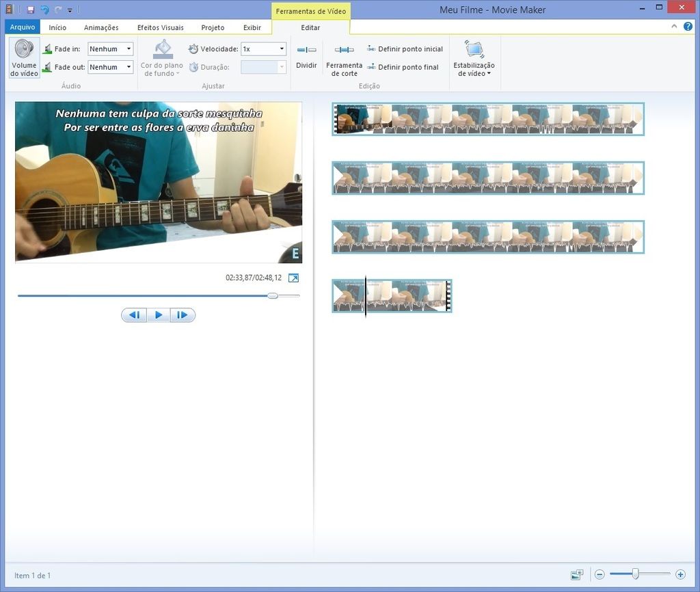
Task: Open the Arquivo file menu
Action: click(x=23, y=28)
